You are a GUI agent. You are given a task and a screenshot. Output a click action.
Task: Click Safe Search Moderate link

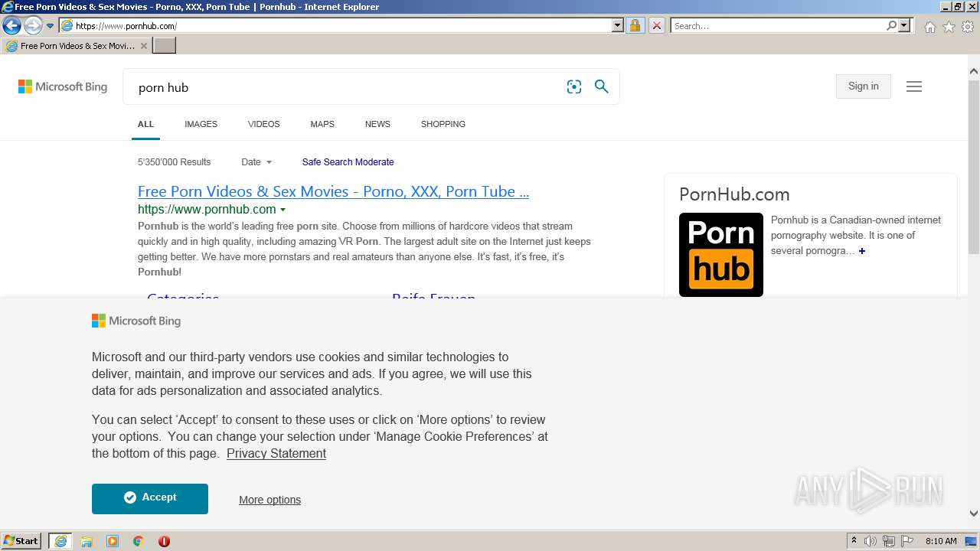[x=348, y=162]
